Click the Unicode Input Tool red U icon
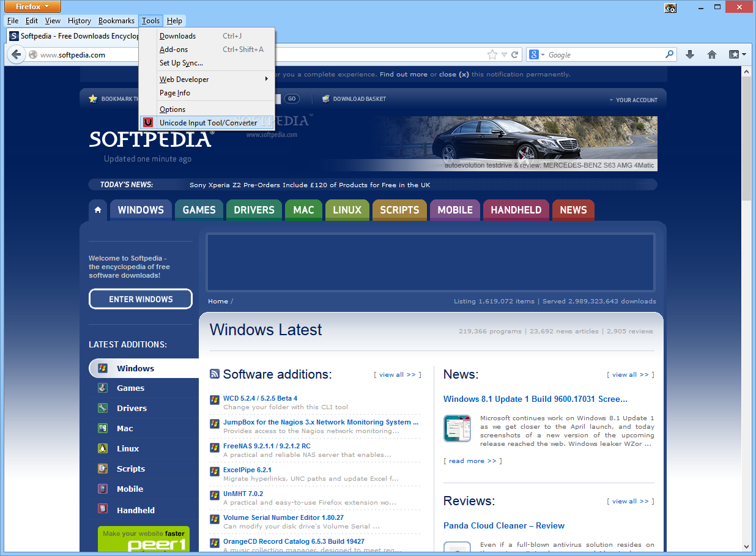Screen dimensions: 756x556 pos(147,122)
